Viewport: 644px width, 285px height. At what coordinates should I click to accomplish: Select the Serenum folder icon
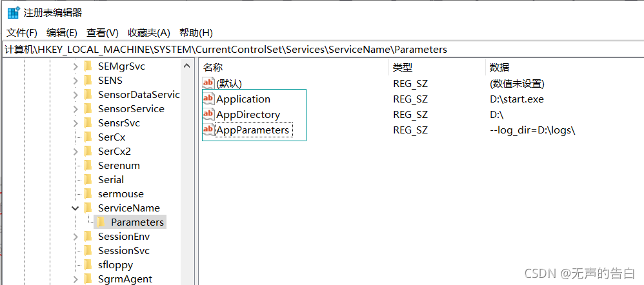88,165
